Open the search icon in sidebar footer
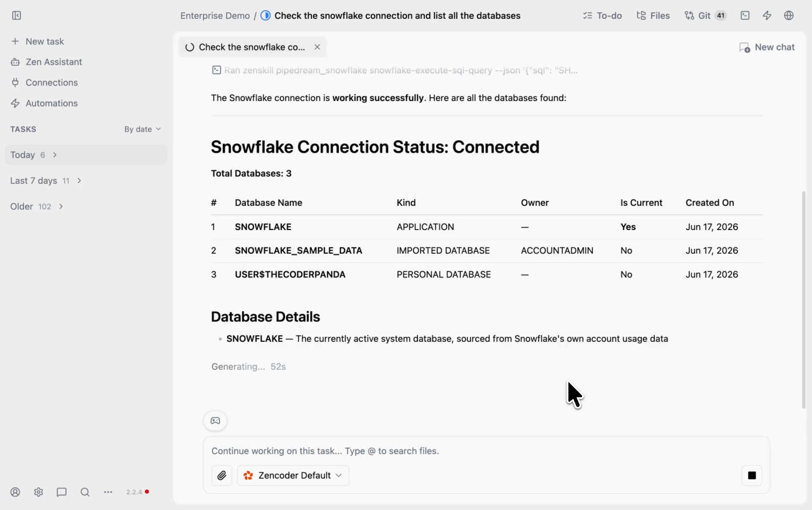The image size is (812, 510). 85,492
